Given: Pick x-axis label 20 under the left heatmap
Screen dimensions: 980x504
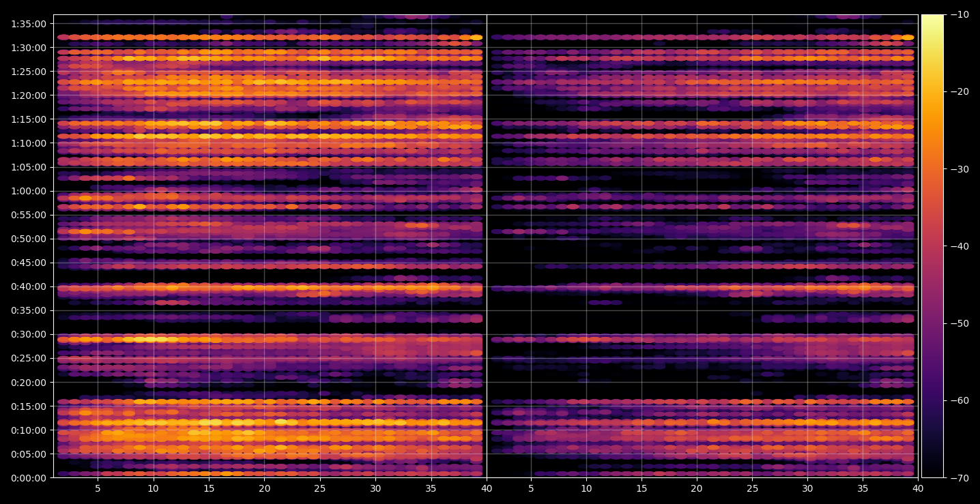Looking at the screenshot, I should (264, 488).
